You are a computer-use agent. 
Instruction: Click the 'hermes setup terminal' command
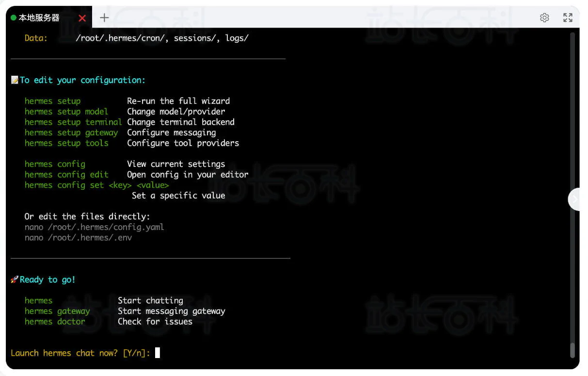click(73, 122)
